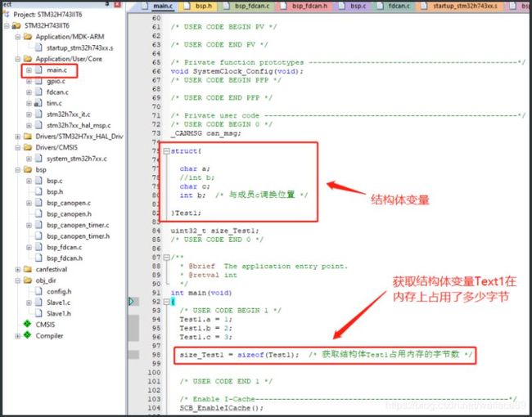Switch to the bsp.h editor tab
This screenshot has height=417, width=532.
click(200, 6)
